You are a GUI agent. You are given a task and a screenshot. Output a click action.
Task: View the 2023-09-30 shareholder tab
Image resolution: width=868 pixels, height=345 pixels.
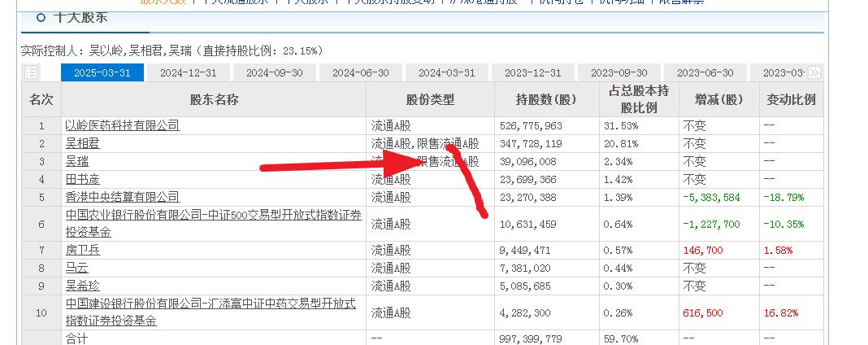click(618, 72)
